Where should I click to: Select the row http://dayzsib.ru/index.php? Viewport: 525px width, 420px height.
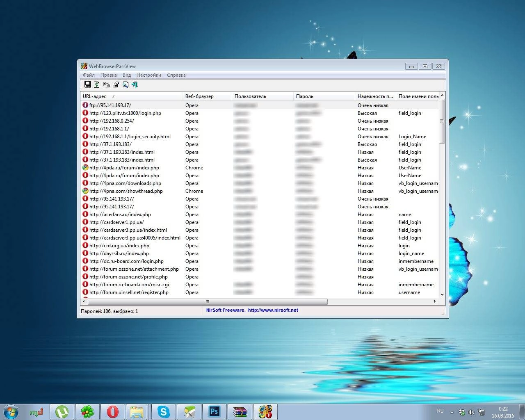(260, 253)
